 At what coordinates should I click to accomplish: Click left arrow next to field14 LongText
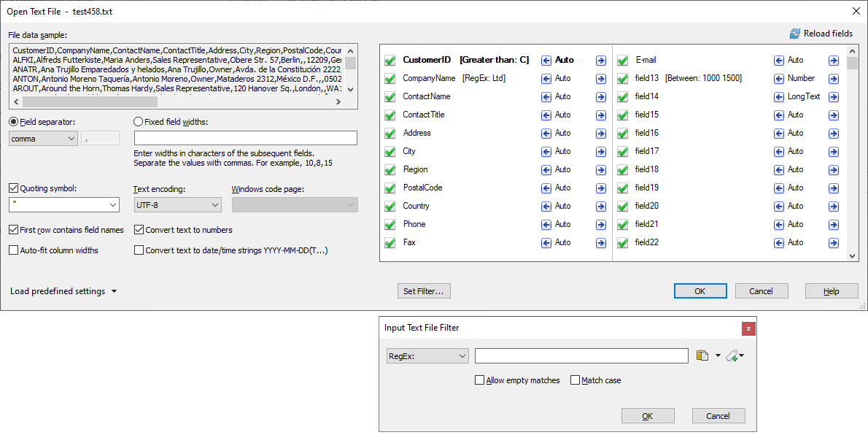[779, 97]
